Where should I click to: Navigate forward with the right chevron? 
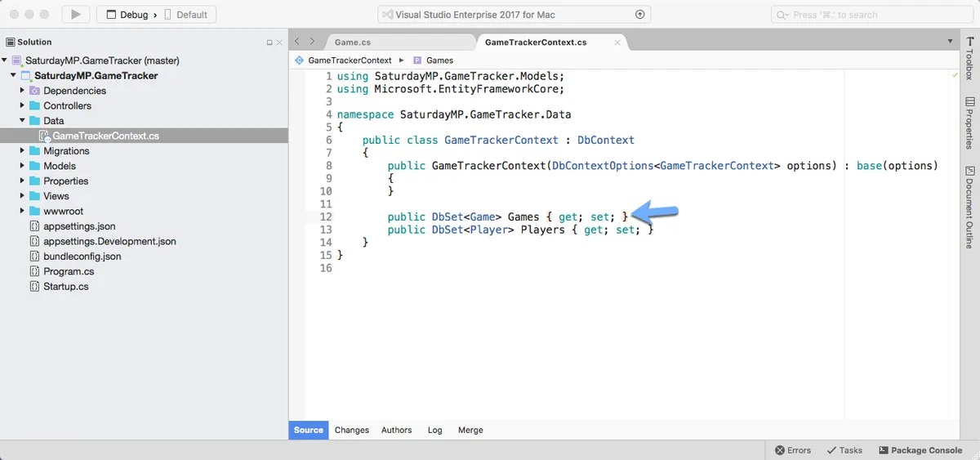(x=314, y=42)
